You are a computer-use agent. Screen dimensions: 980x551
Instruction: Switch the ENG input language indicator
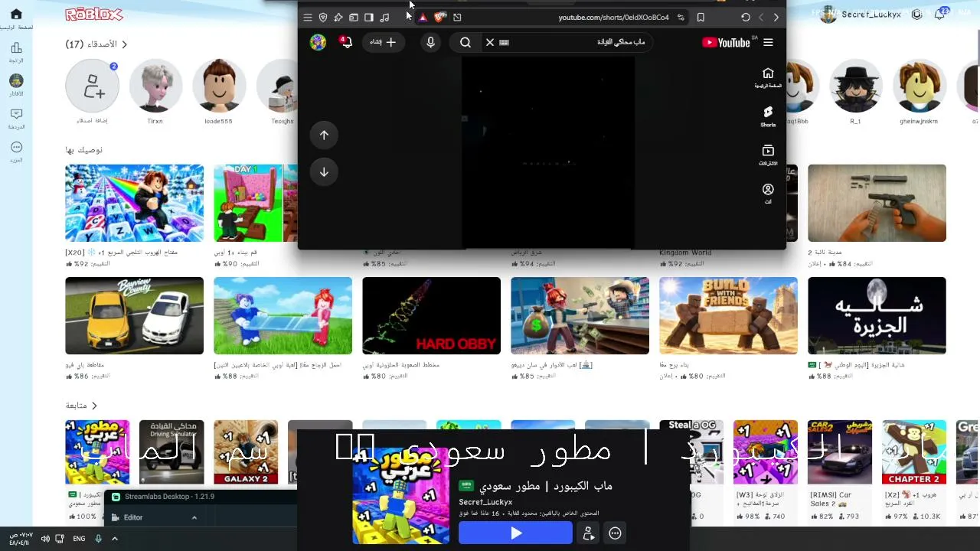click(79, 539)
